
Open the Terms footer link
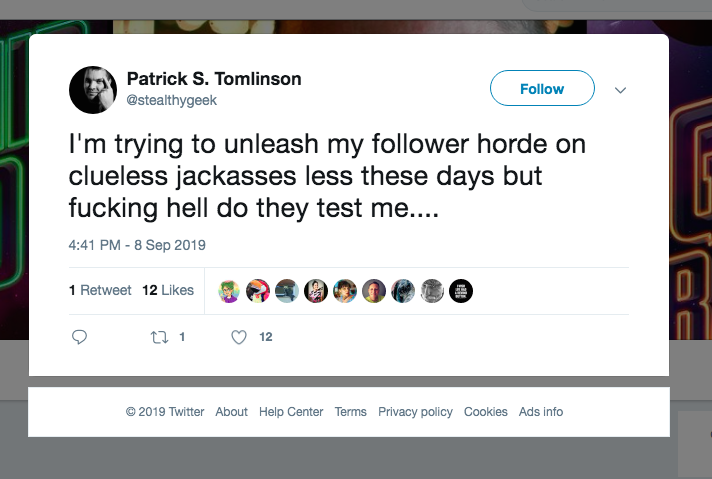[351, 412]
